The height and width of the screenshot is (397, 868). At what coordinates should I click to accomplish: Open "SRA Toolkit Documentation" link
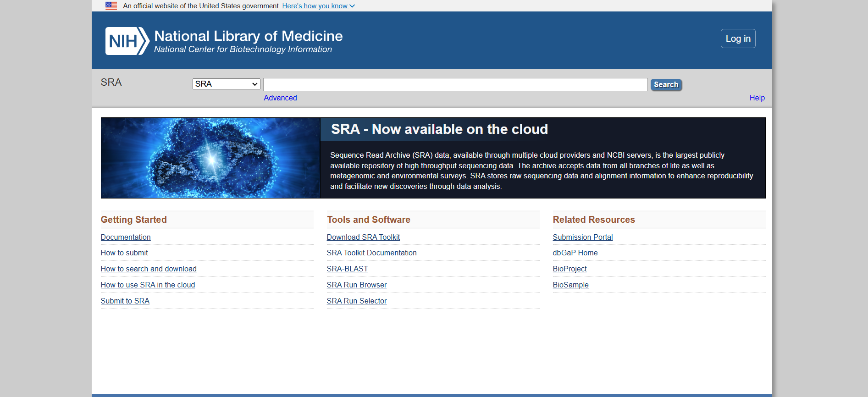[372, 253]
